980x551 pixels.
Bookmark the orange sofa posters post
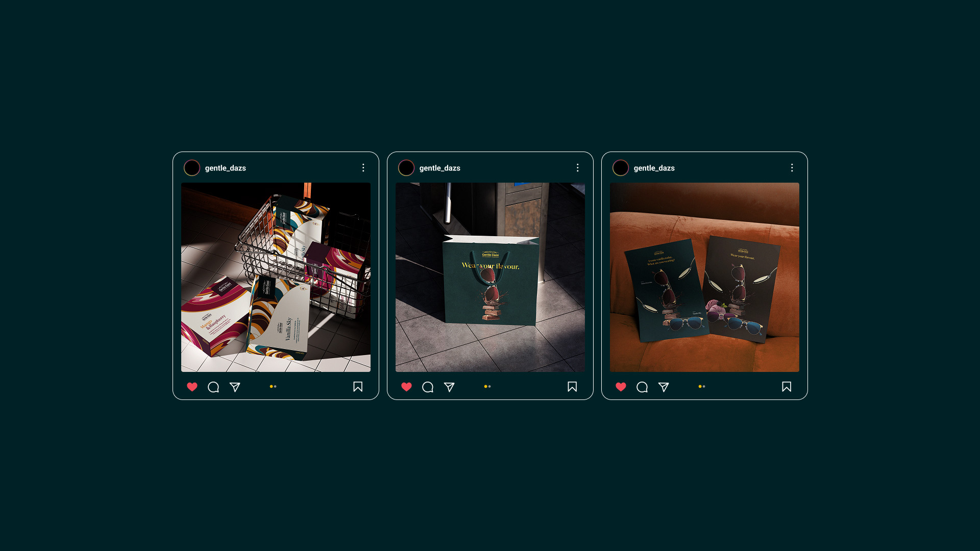[x=787, y=387]
